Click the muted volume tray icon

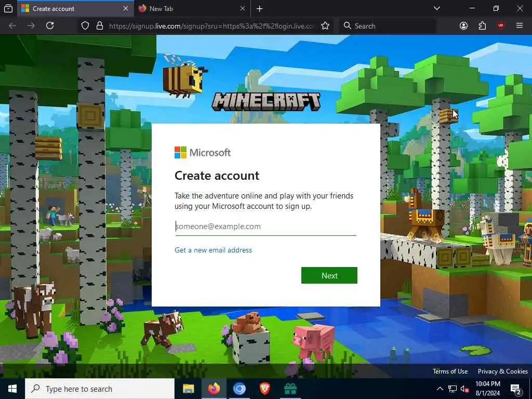pyautogui.click(x=465, y=389)
